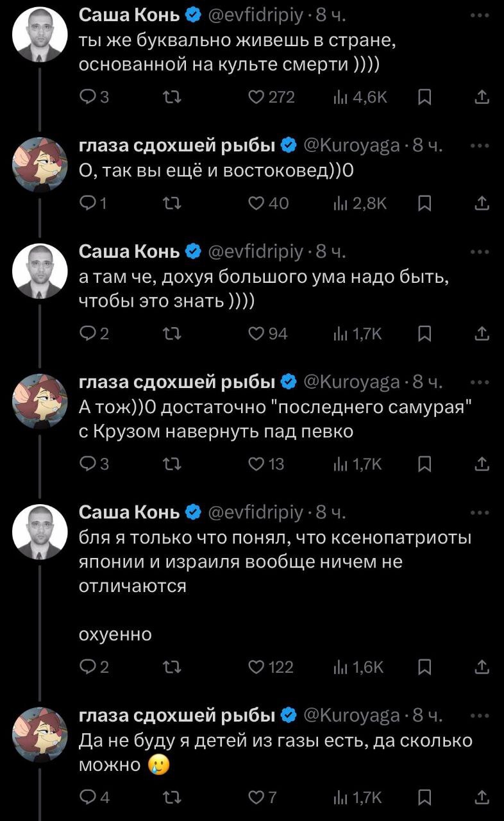
Task: Click Саша Конь avatar on first tweet
Action: [40, 35]
